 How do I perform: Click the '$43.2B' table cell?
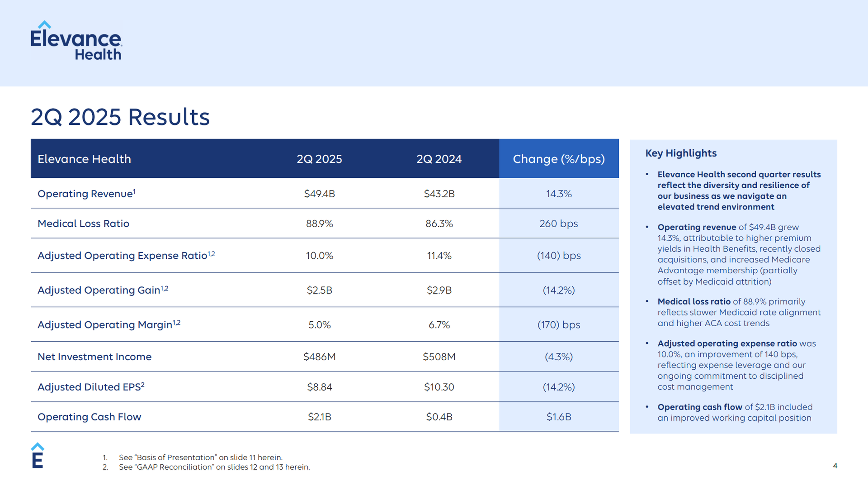point(439,194)
